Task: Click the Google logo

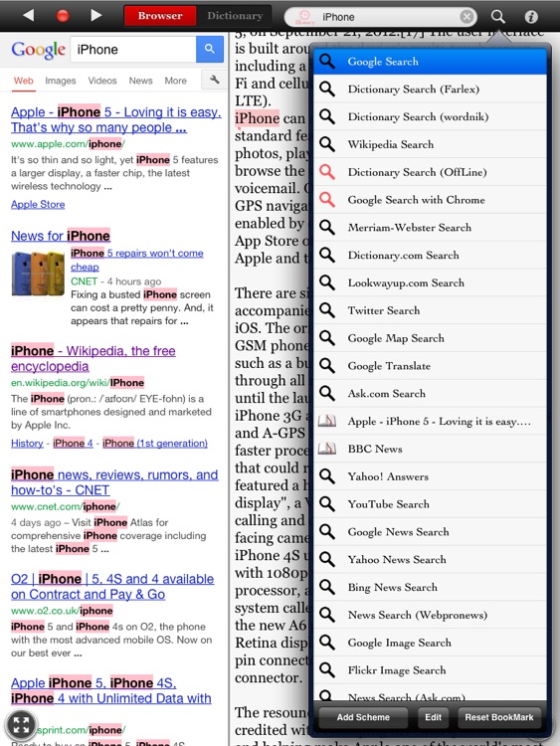Action: tap(38, 50)
